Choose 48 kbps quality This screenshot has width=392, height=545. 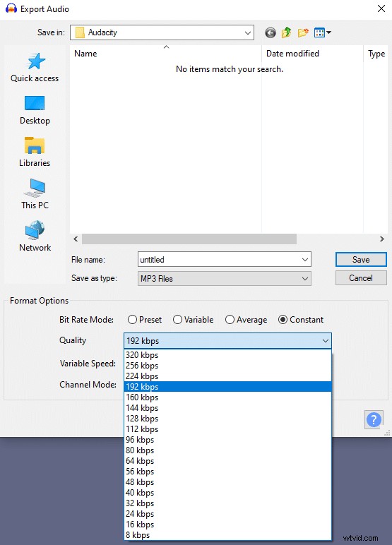[x=227, y=482]
